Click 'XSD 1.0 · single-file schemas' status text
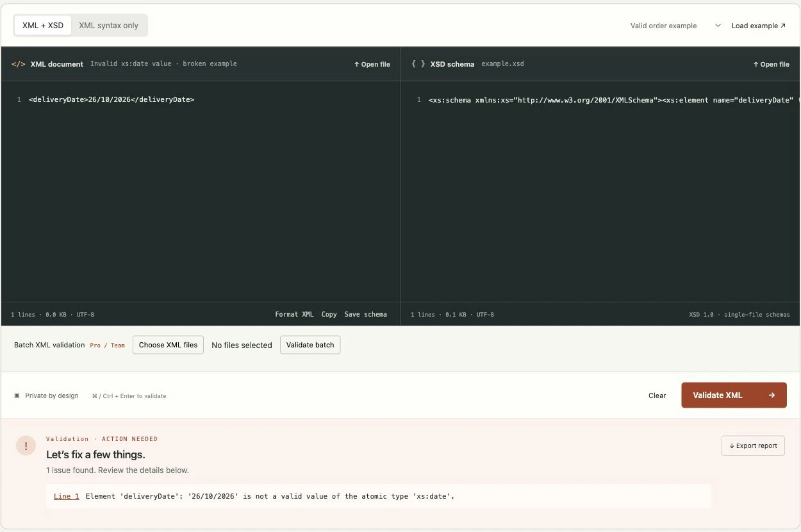 click(x=739, y=315)
